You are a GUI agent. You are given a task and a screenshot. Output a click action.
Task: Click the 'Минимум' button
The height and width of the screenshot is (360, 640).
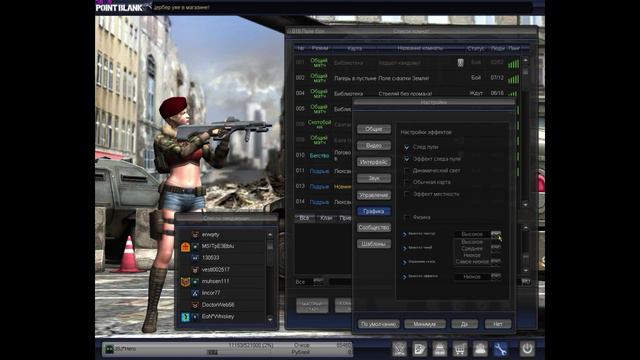point(424,324)
